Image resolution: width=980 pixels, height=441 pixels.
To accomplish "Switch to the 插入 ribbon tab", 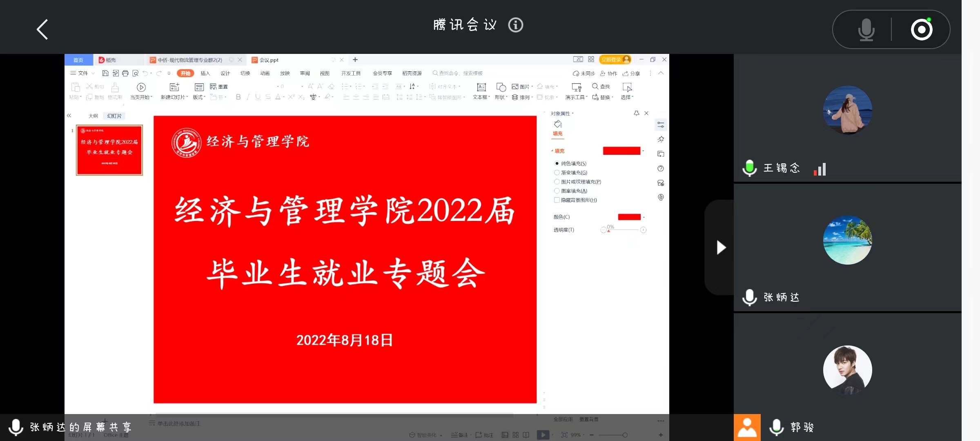I will (205, 73).
